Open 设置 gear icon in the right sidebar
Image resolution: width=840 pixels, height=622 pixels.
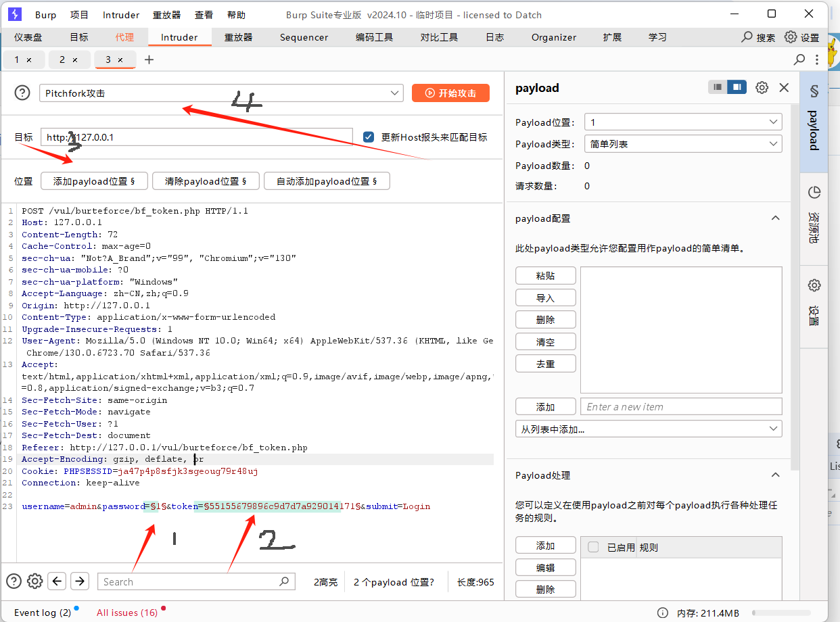814,285
